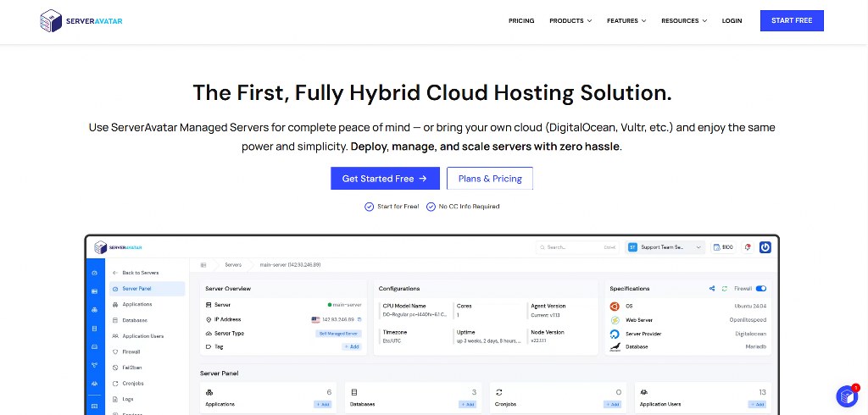
Task: Click the Self Managed Server badge
Action: coord(339,334)
